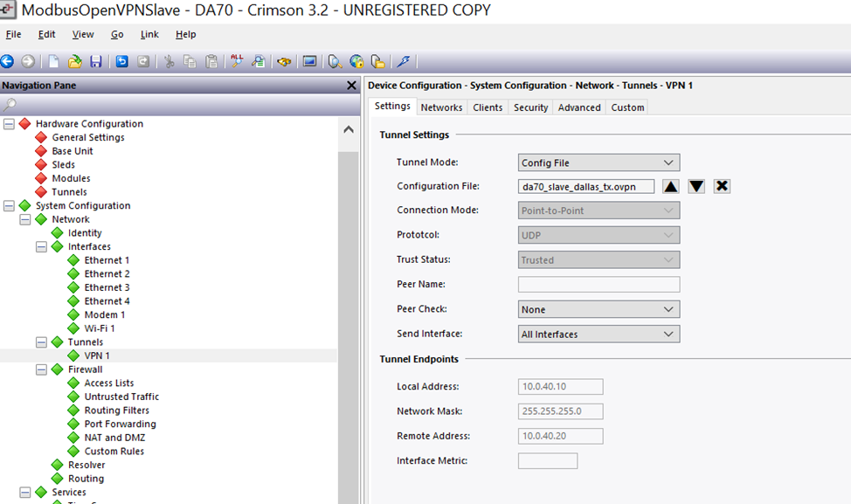Click the Interface Metric field
The width and height of the screenshot is (851, 504).
pyautogui.click(x=548, y=460)
